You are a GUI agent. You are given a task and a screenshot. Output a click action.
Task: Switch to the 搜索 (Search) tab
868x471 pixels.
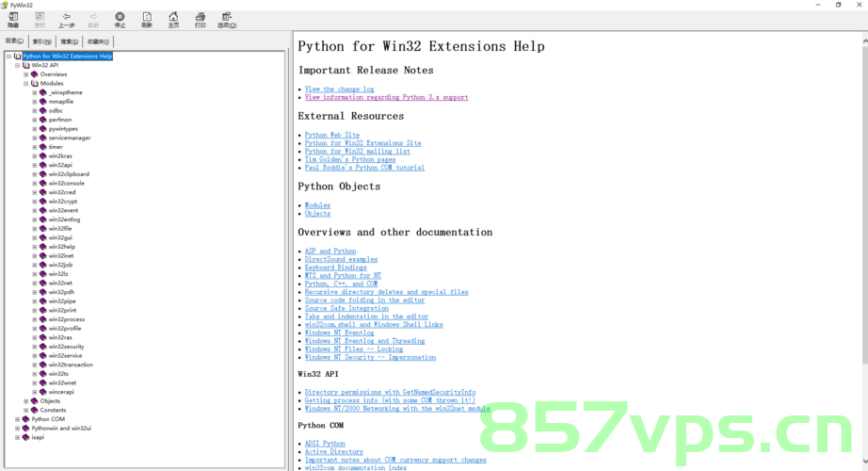point(70,41)
